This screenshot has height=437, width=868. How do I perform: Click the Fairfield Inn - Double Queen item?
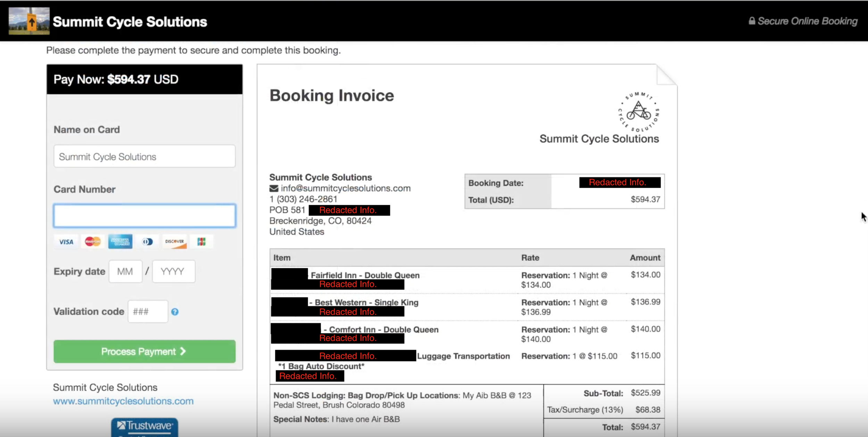point(365,275)
